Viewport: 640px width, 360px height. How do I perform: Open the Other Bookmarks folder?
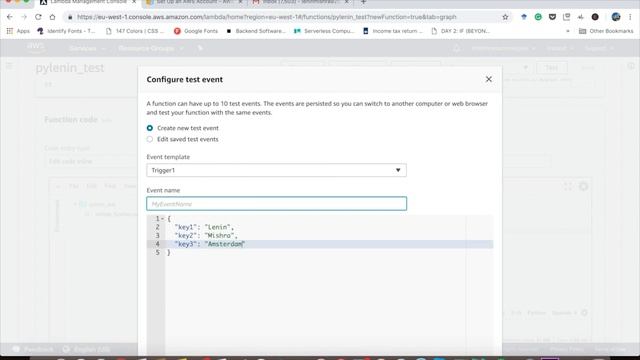coord(606,31)
